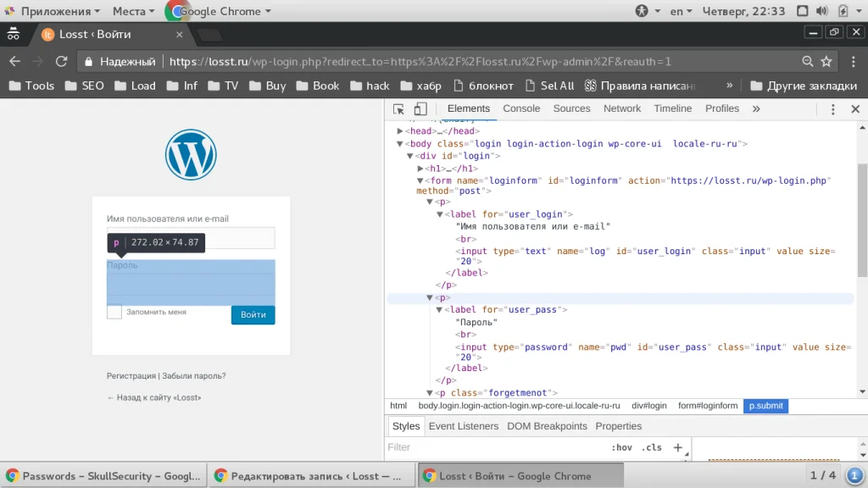Screen dimensions: 868x488
Task: Switch to the Console tab
Action: coord(521,108)
